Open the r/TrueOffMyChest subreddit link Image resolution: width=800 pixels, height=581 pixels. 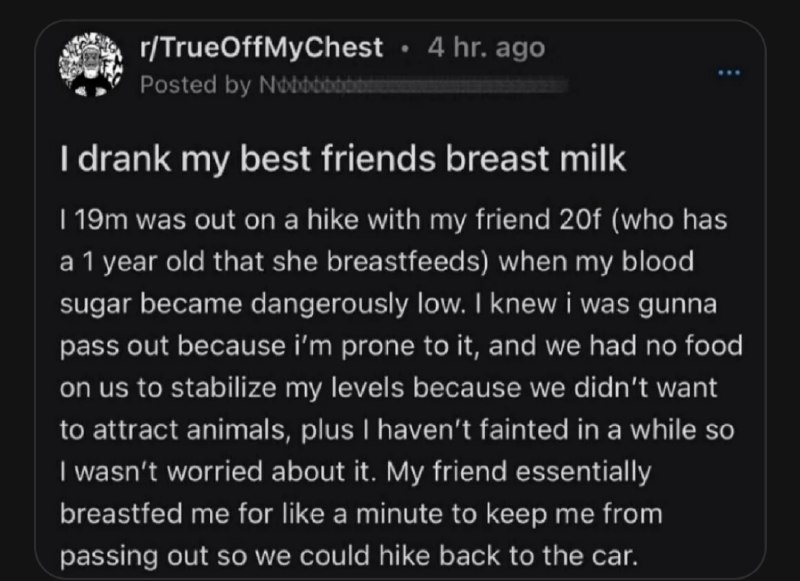point(261,48)
